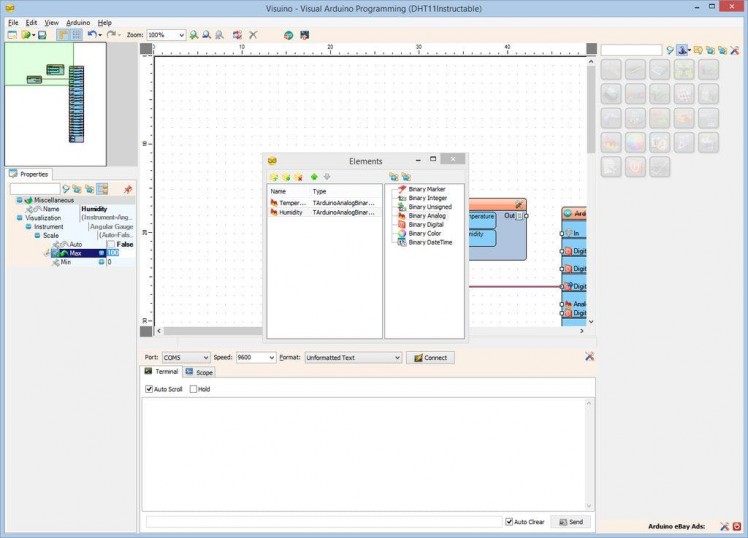Viewport: 748px width, 538px height.
Task: Click the Humidity row in Elements list
Action: pos(291,212)
